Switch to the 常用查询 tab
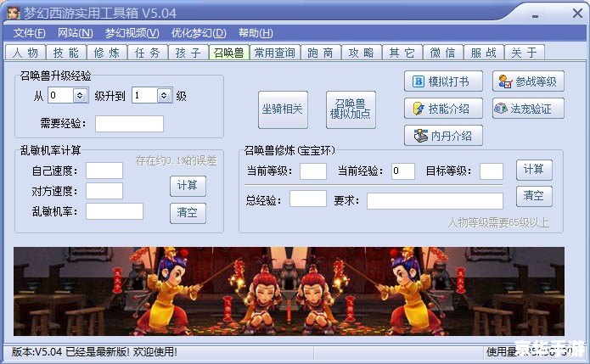 tap(275, 53)
